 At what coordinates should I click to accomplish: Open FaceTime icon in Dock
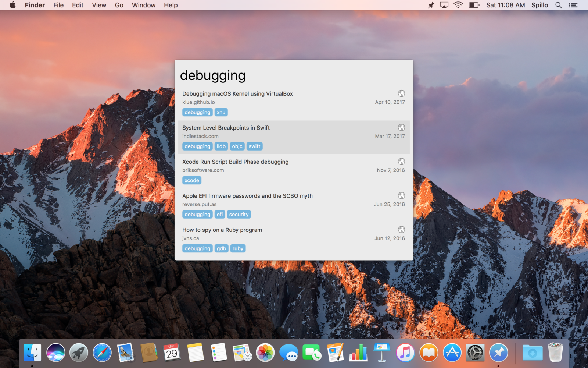pos(312,353)
